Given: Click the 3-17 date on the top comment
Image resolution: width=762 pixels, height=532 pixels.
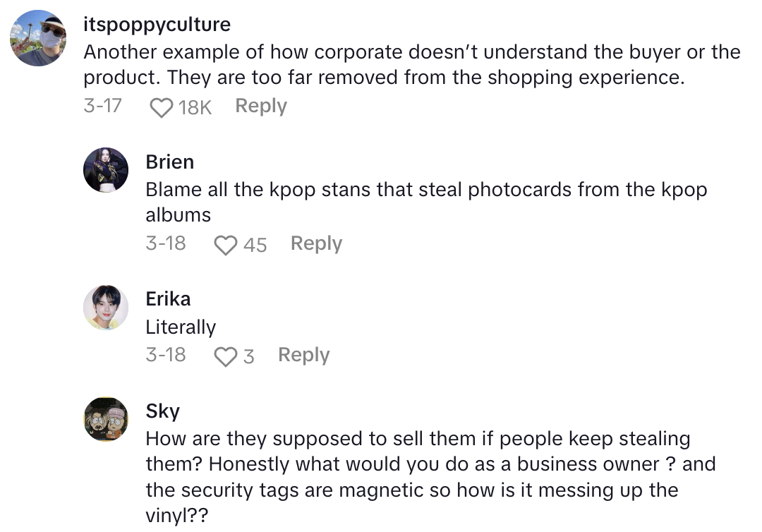Looking at the screenshot, I should pyautogui.click(x=102, y=106).
